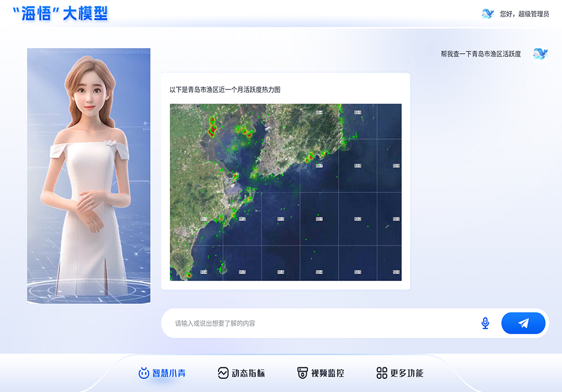
Task: Open the 更多功能 menu
Action: pos(401,372)
